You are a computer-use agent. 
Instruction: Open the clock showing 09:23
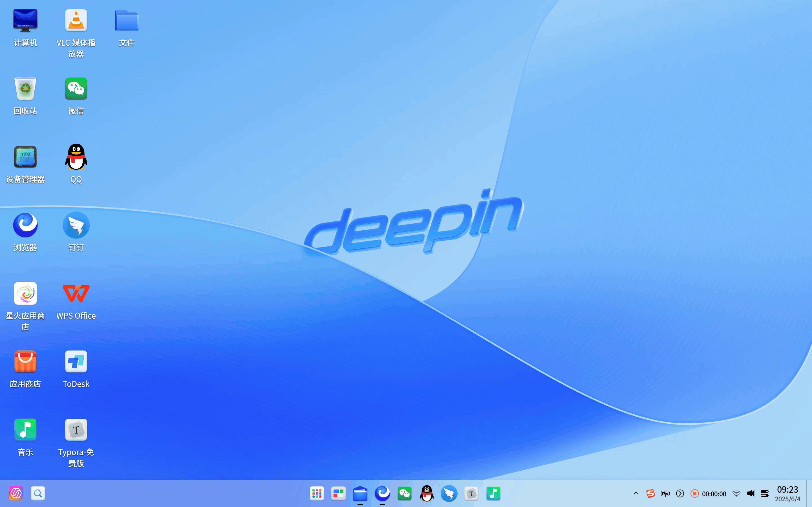(x=787, y=494)
